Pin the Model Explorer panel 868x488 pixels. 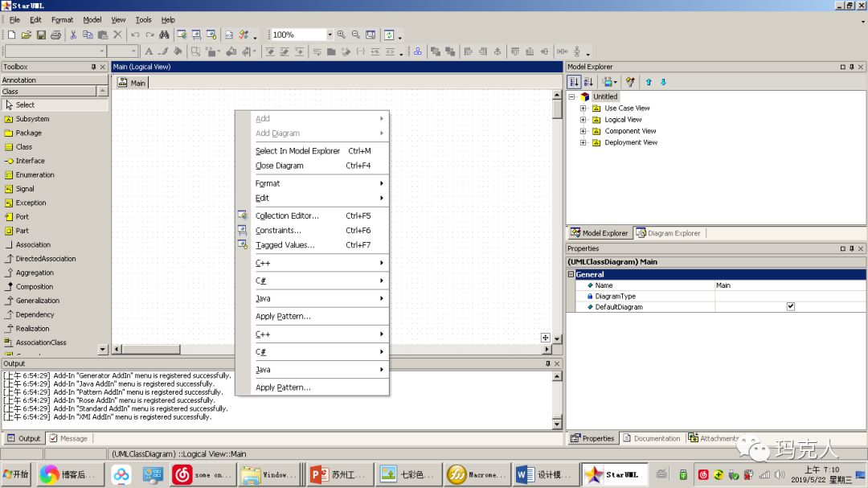[851, 67]
